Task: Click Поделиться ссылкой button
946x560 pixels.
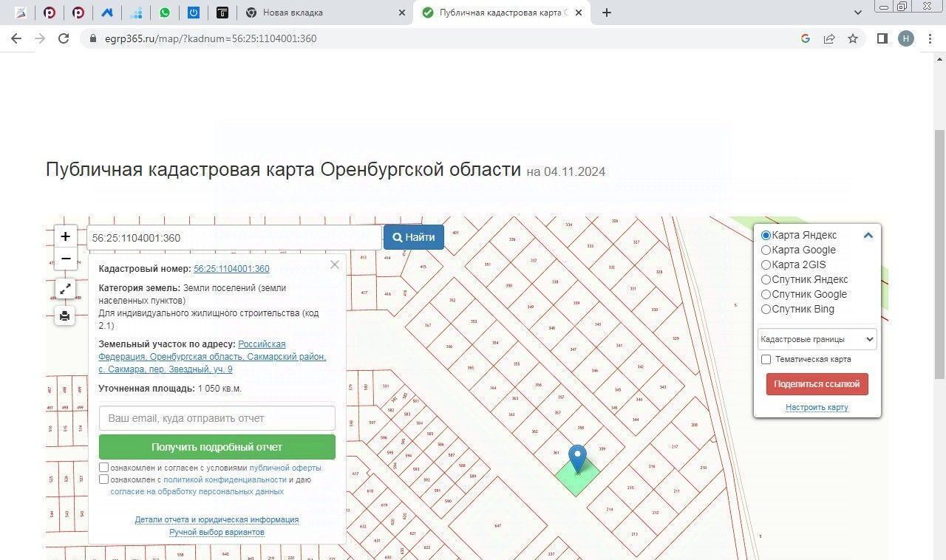Action: pyautogui.click(x=817, y=384)
